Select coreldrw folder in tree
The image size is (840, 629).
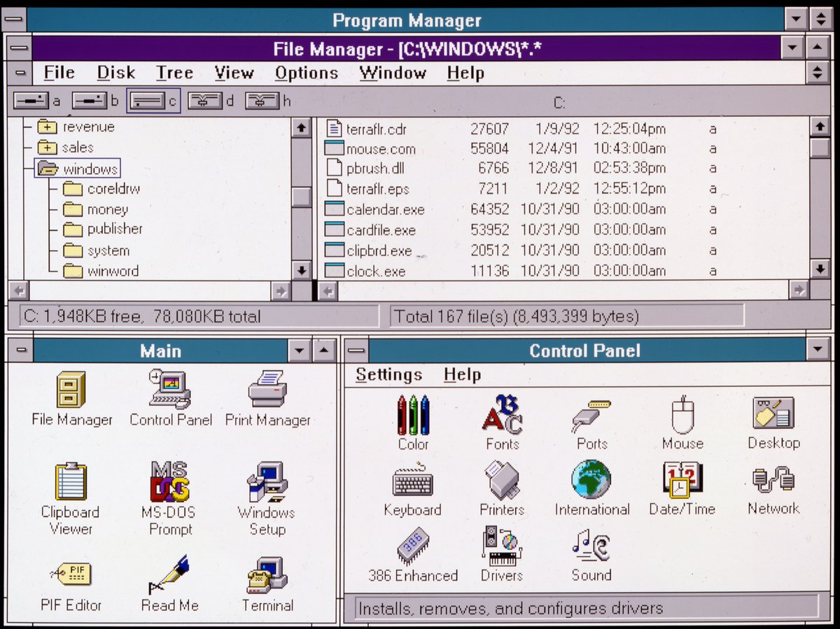click(101, 189)
